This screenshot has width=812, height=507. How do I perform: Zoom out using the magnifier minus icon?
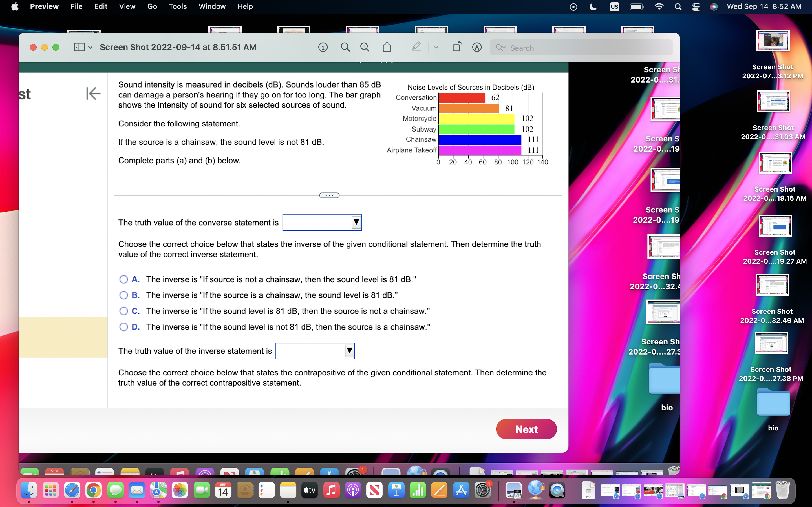click(x=345, y=47)
